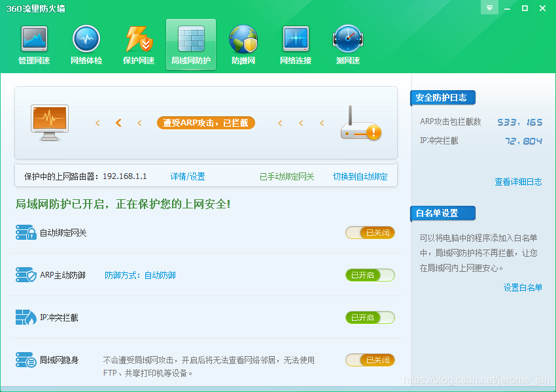Minimize the 360 firewall window
This screenshot has width=556, height=392.
[507, 8]
